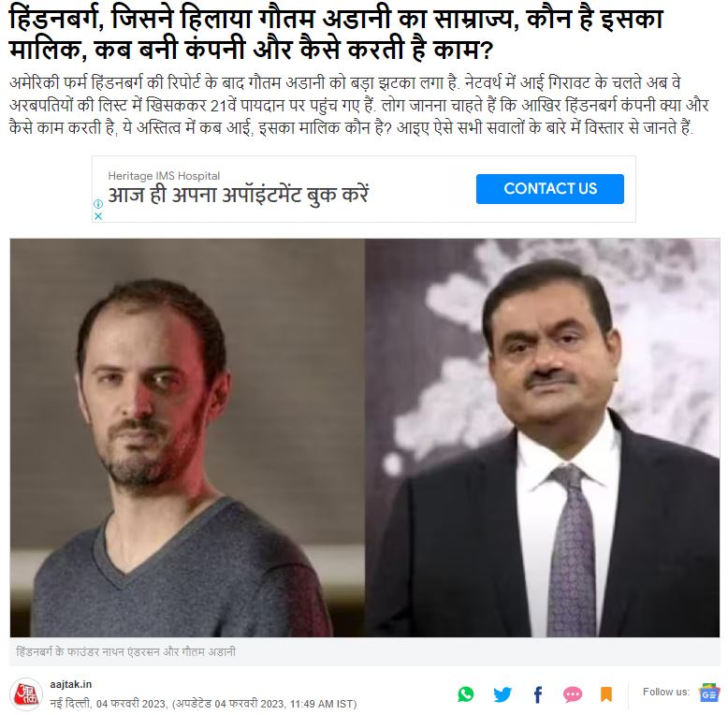The width and height of the screenshot is (728, 715).
Task: Click the ad info 'i' icon
Action: coord(98,203)
